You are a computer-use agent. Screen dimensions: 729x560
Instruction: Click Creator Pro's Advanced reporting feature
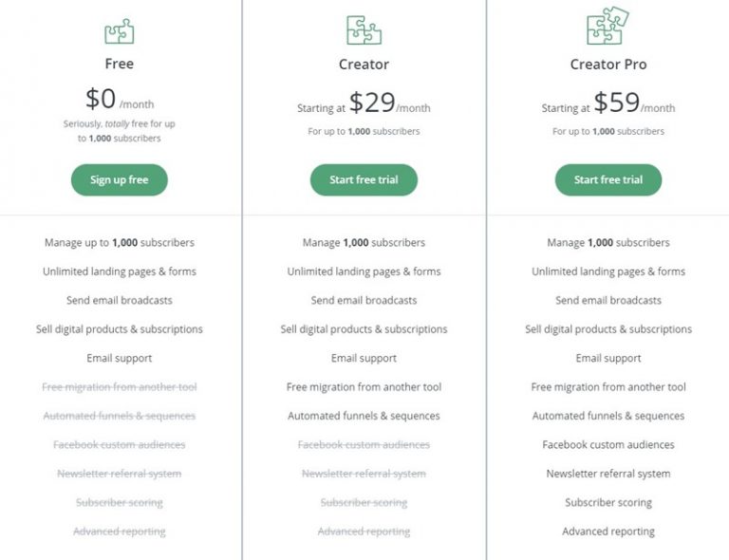pyautogui.click(x=608, y=532)
